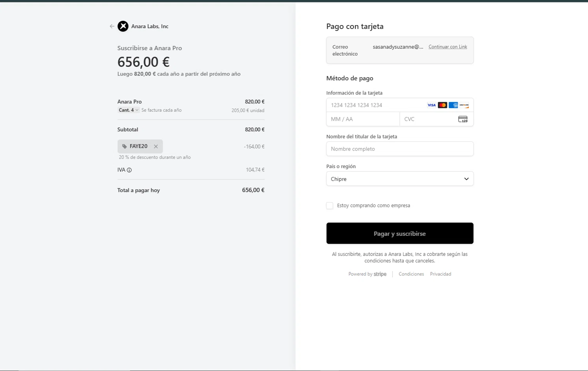The height and width of the screenshot is (371, 588).
Task: Click the Se factura cada año text
Action: coord(162,110)
